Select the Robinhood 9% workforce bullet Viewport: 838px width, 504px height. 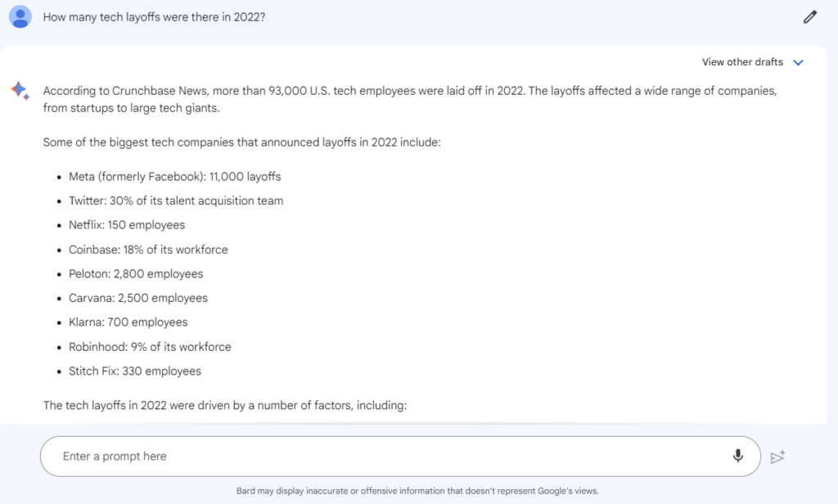pos(150,347)
